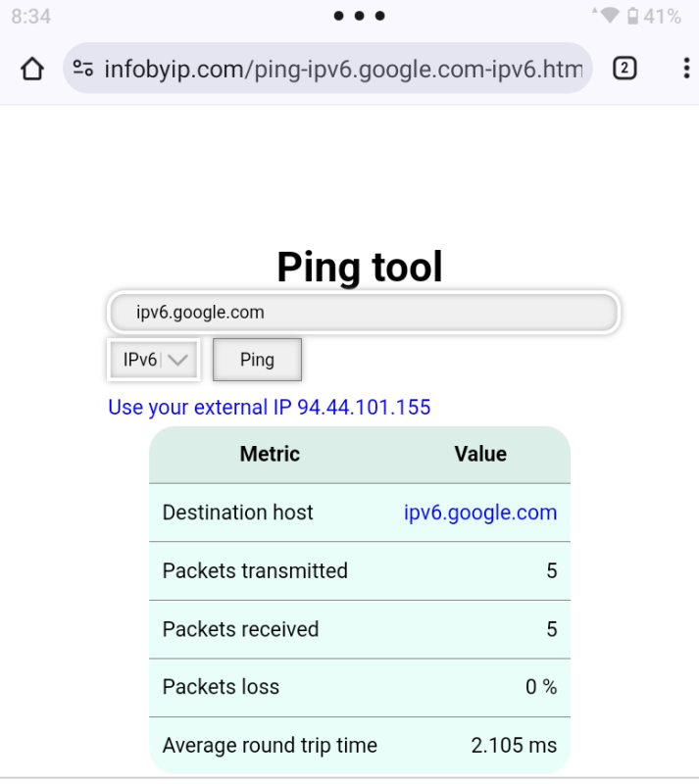Open the tab switcher showing 2 tabs
Viewport: 699px width, 784px height.
[624, 68]
